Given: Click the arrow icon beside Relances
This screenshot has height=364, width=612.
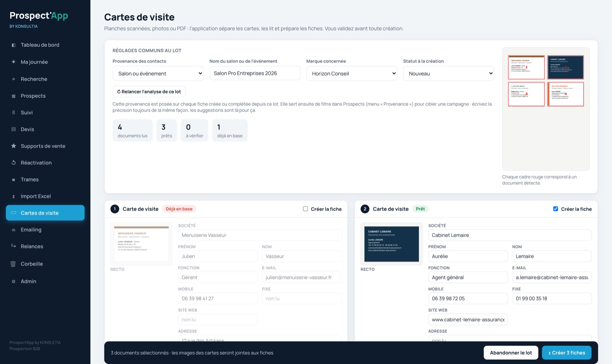Looking at the screenshot, I should (x=13, y=246).
